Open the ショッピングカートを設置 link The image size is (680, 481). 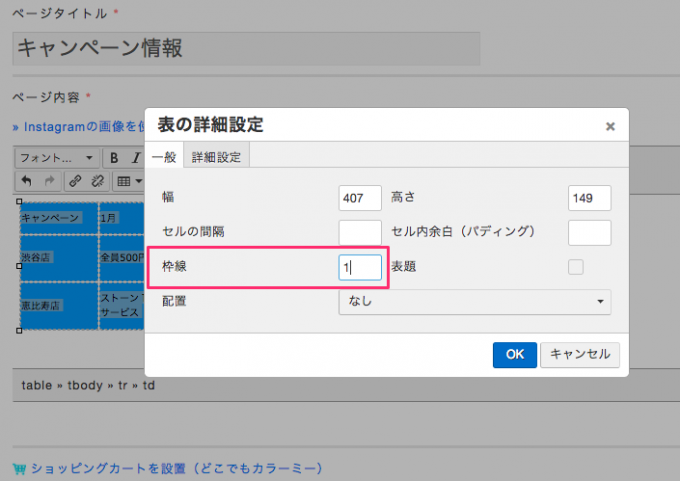coord(177,468)
